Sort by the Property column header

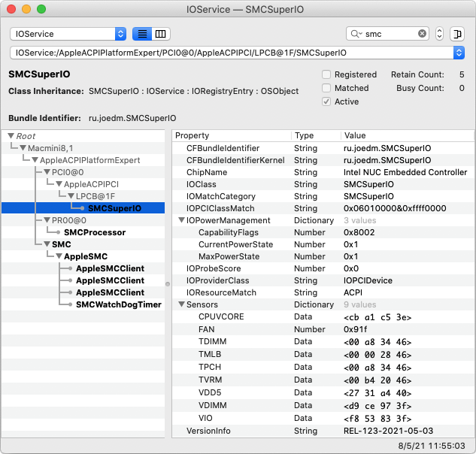tap(232, 135)
